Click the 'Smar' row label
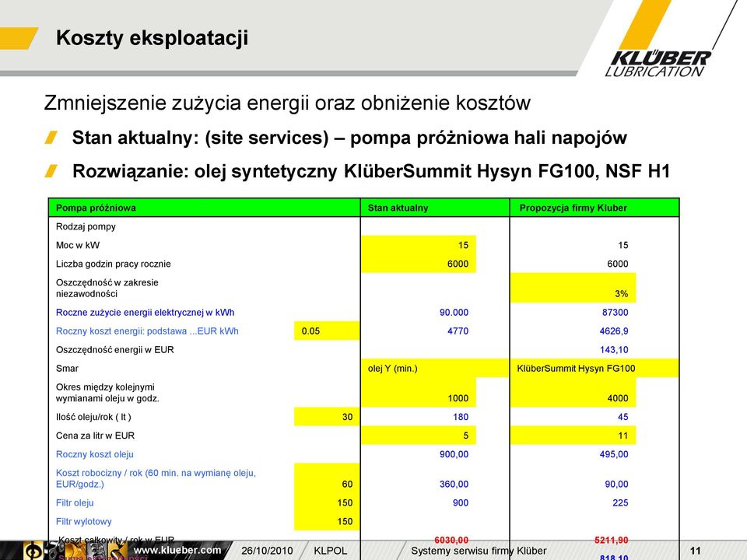Image resolution: width=747 pixels, height=560 pixels. pyautogui.click(x=67, y=368)
